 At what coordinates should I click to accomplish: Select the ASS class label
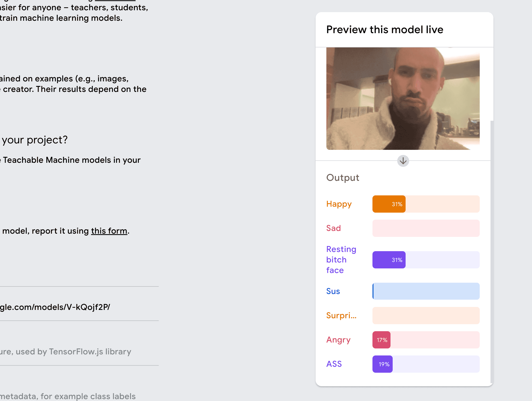pyautogui.click(x=334, y=364)
